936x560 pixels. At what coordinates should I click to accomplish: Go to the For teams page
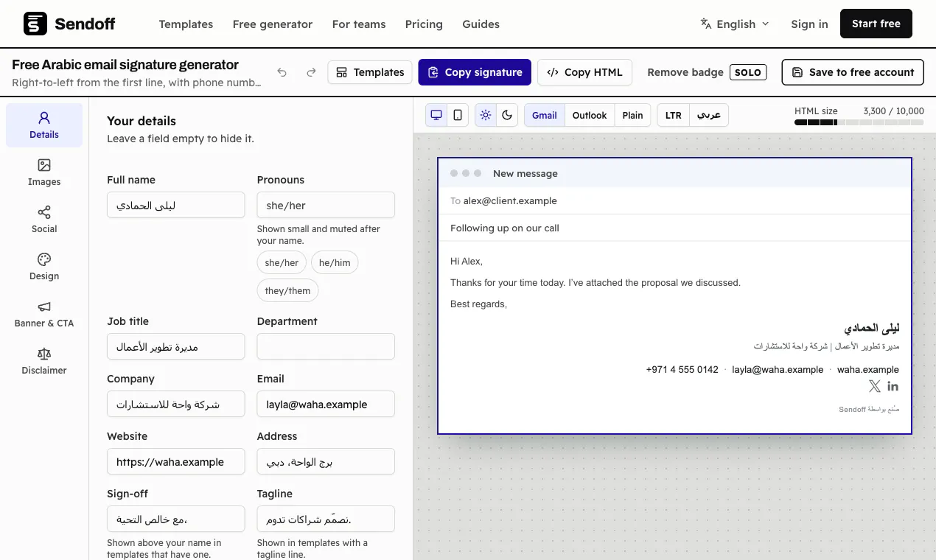click(359, 24)
